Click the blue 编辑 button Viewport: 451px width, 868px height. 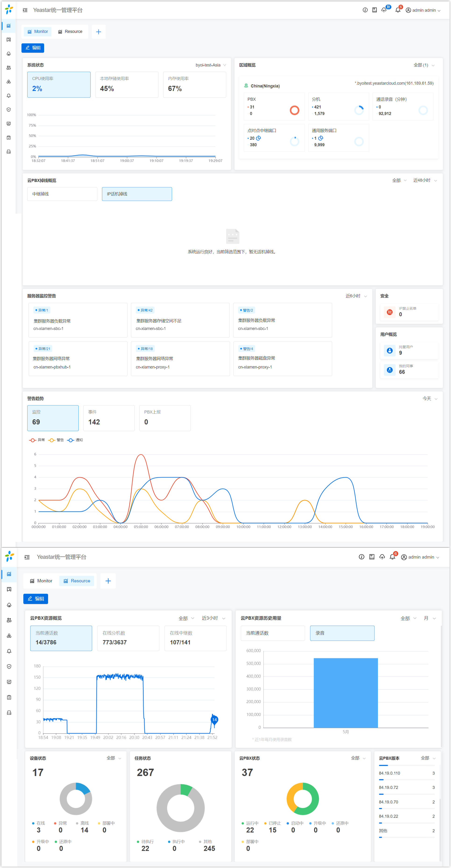coord(33,48)
